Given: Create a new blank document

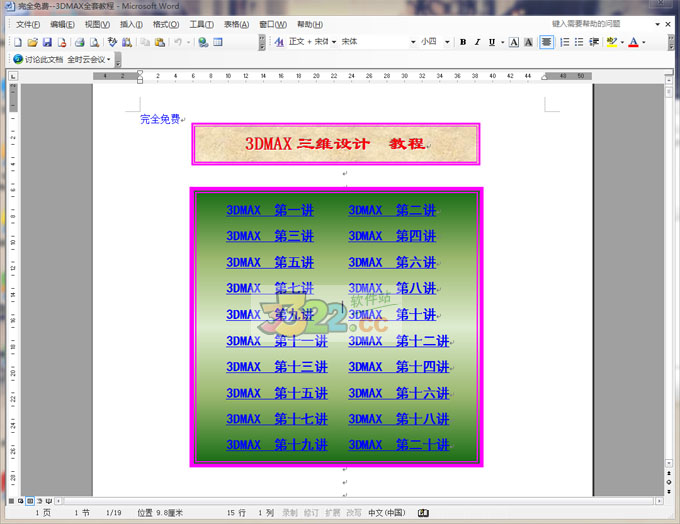Looking at the screenshot, I should click(18, 42).
